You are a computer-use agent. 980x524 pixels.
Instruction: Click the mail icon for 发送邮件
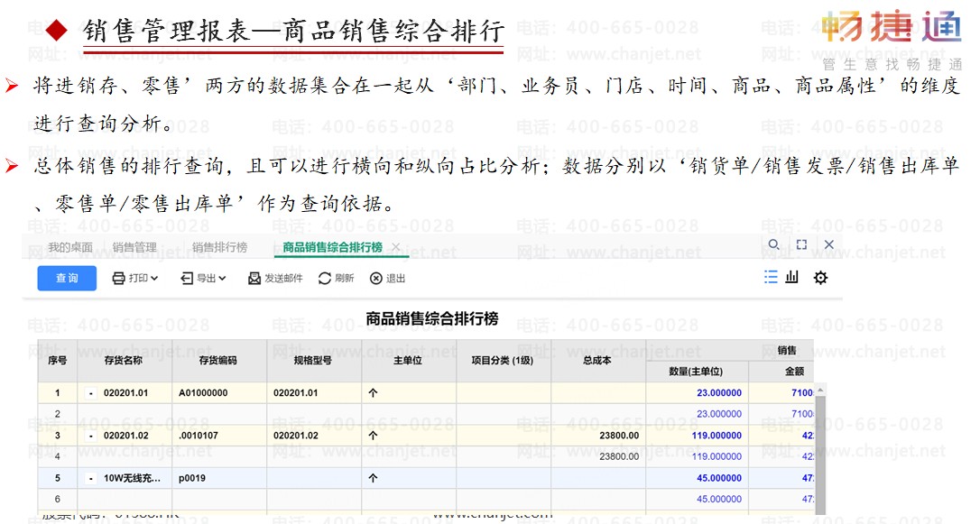pyautogui.click(x=254, y=278)
